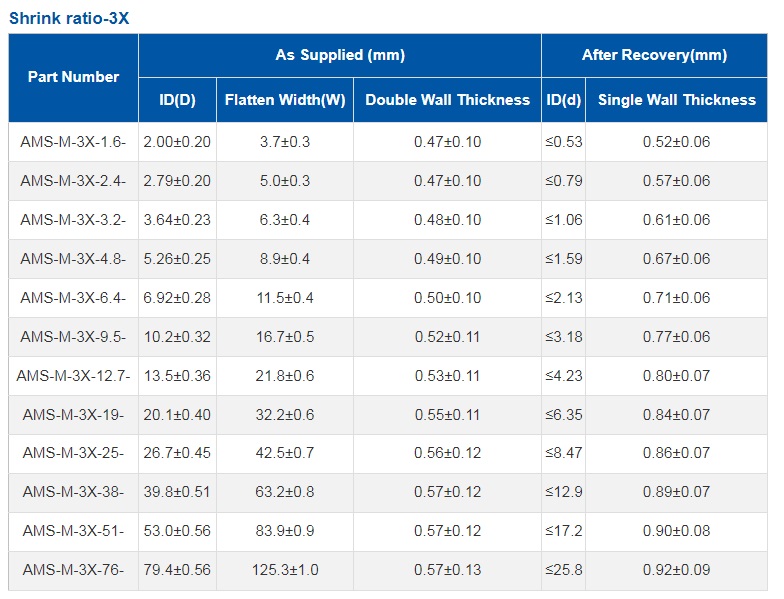Click the After Recovery(mm) header

654,54
